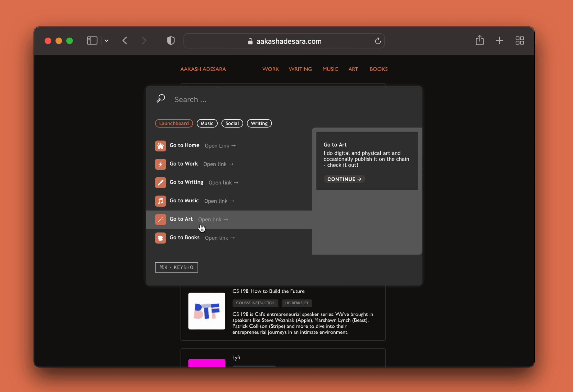The height and width of the screenshot is (392, 573).
Task: Click the pencil icon for Writing
Action: (x=160, y=183)
